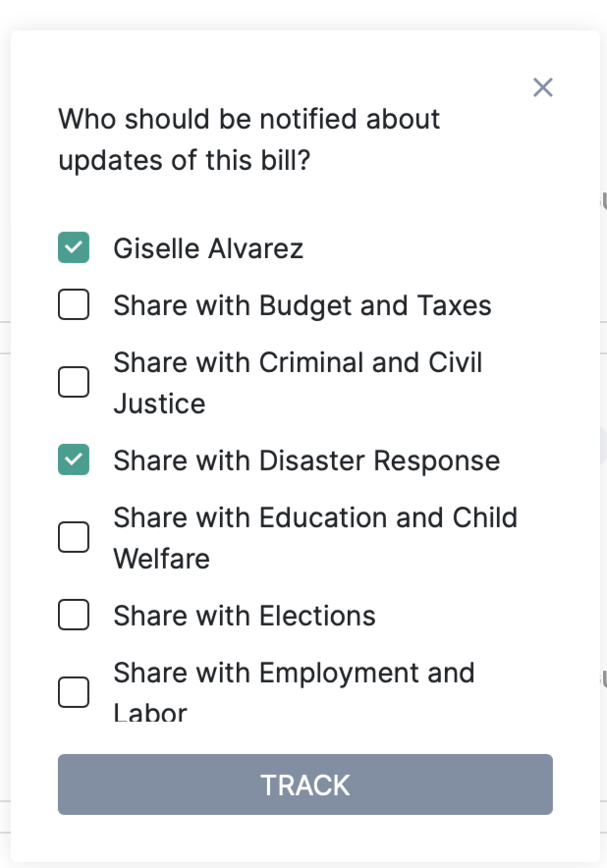The height and width of the screenshot is (868, 607).
Task: Tick the Criminal and Civil Justice checkbox
Action: (x=74, y=382)
